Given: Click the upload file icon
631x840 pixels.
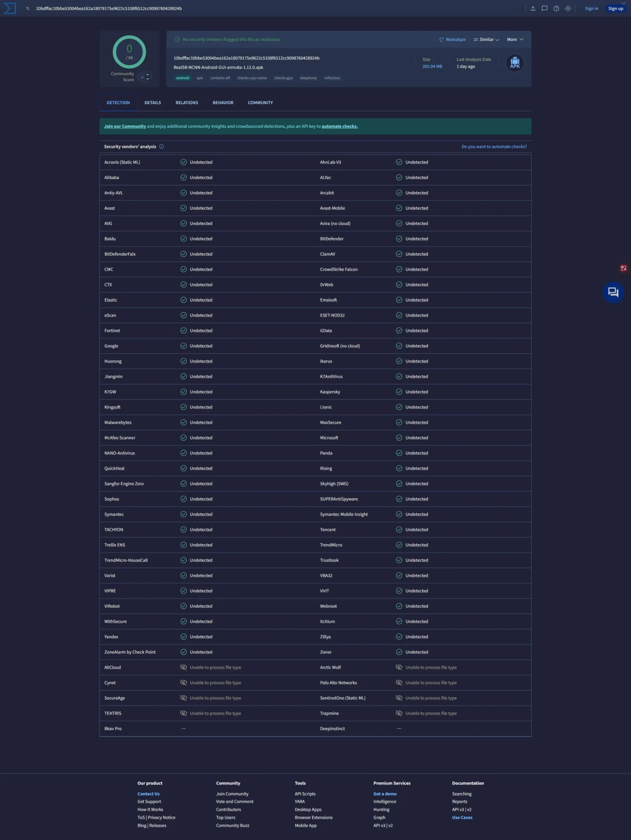Looking at the screenshot, I should click(x=533, y=8).
